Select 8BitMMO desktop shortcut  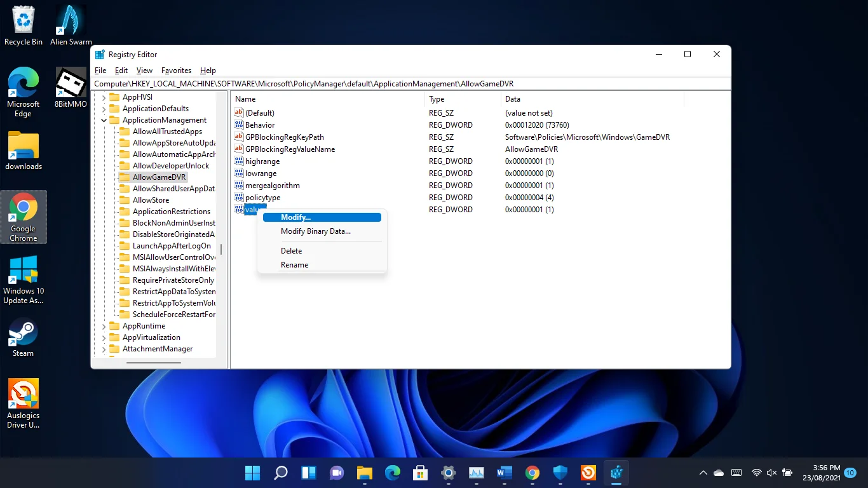pyautogui.click(x=71, y=88)
